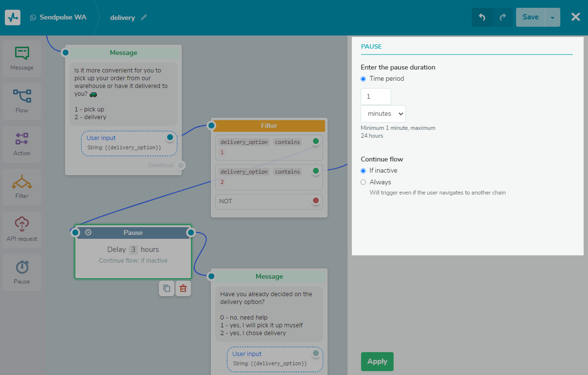Add a Flow element from sidebar
This screenshot has height=375, width=588.
22,101
